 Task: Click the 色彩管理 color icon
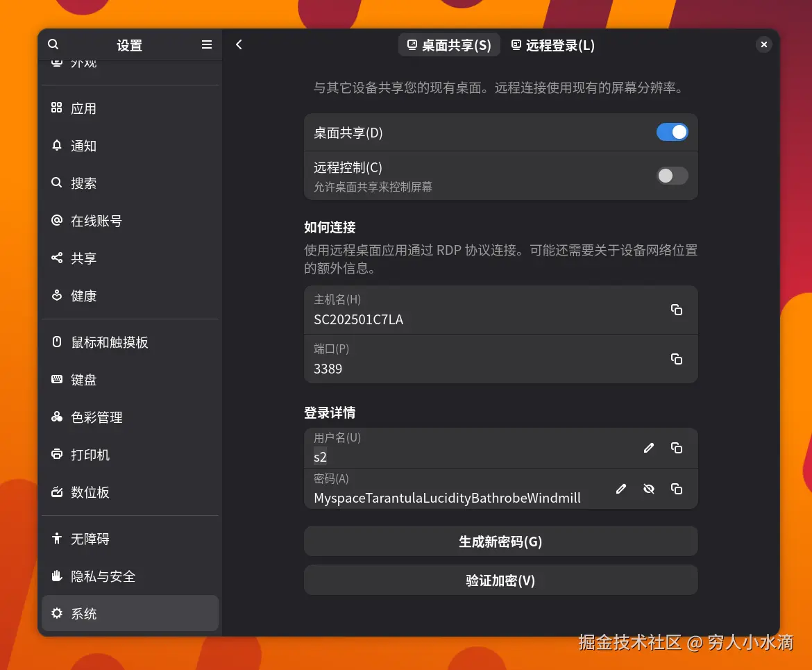(56, 417)
